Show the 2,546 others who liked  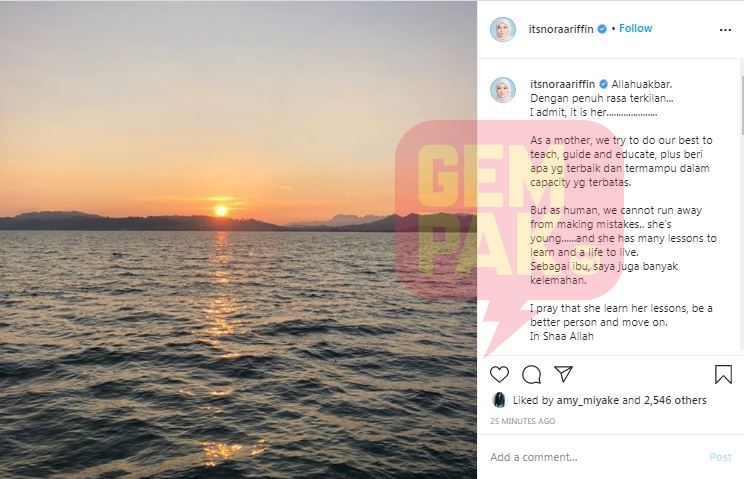click(x=675, y=400)
